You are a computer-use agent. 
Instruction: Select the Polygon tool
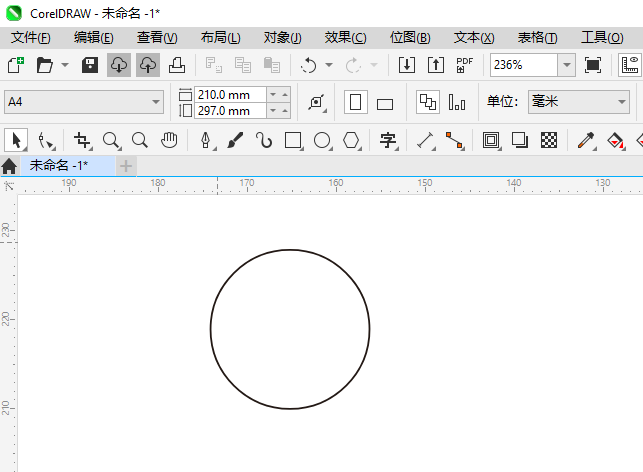(x=352, y=141)
